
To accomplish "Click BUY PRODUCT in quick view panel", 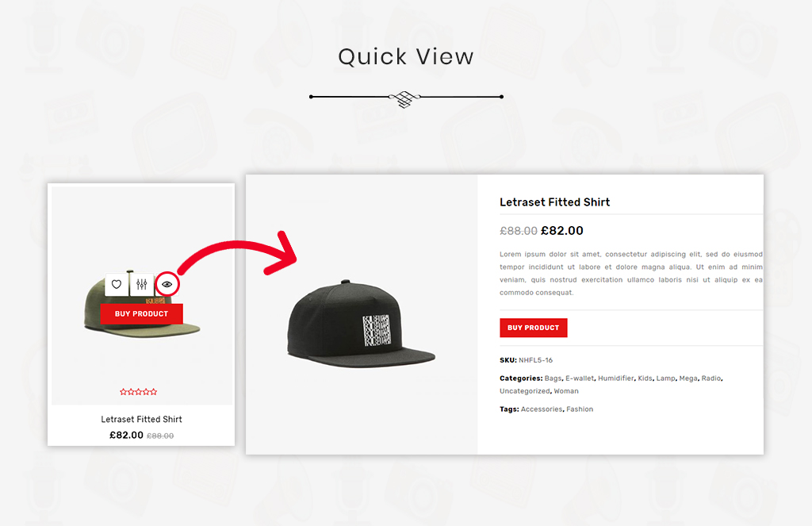I will [x=534, y=328].
